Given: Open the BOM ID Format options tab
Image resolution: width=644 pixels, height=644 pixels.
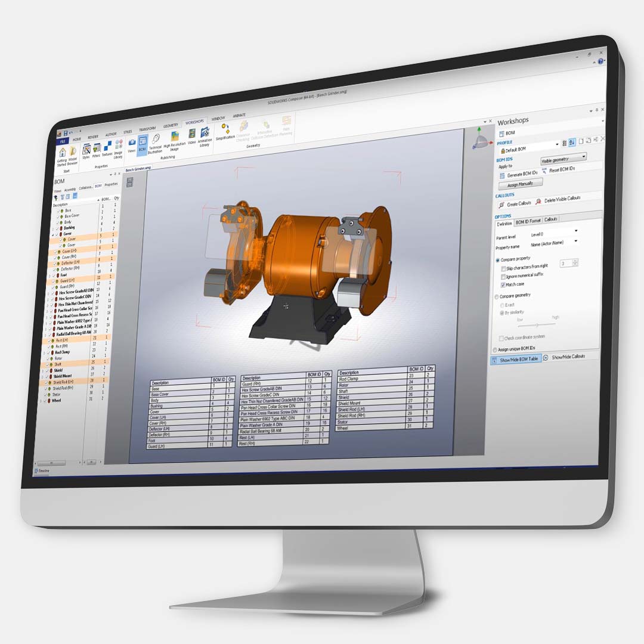Looking at the screenshot, I should click(528, 220).
